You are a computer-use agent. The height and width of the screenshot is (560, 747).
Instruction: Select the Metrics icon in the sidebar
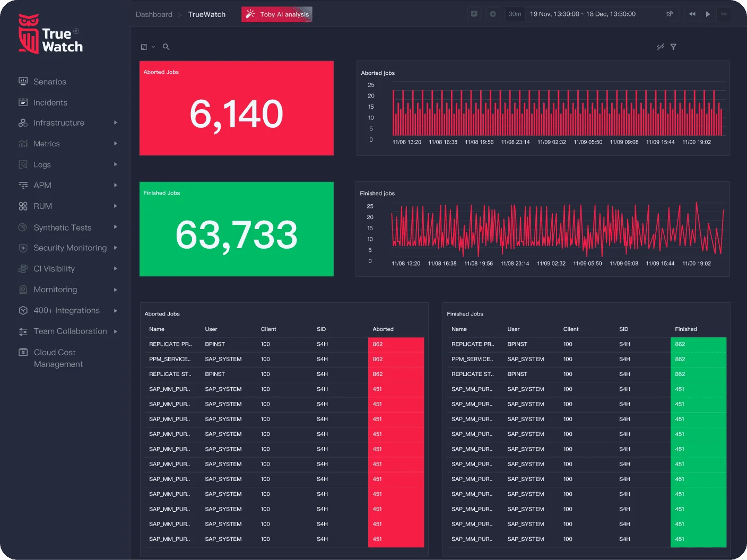tap(23, 143)
